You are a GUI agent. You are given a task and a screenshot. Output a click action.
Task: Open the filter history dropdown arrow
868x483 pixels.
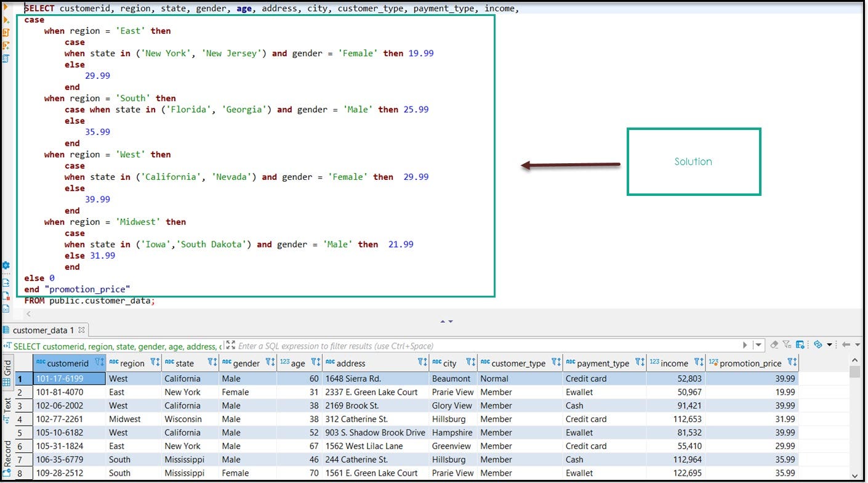point(758,346)
